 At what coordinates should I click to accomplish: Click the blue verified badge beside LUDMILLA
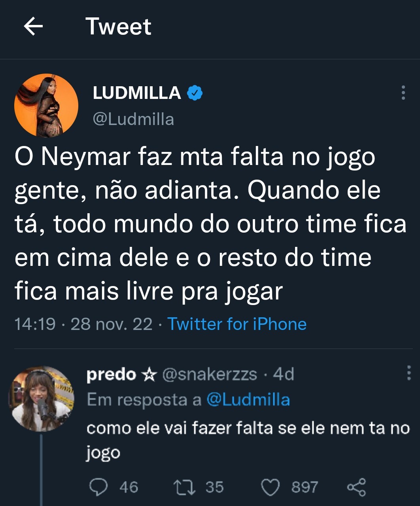[195, 93]
